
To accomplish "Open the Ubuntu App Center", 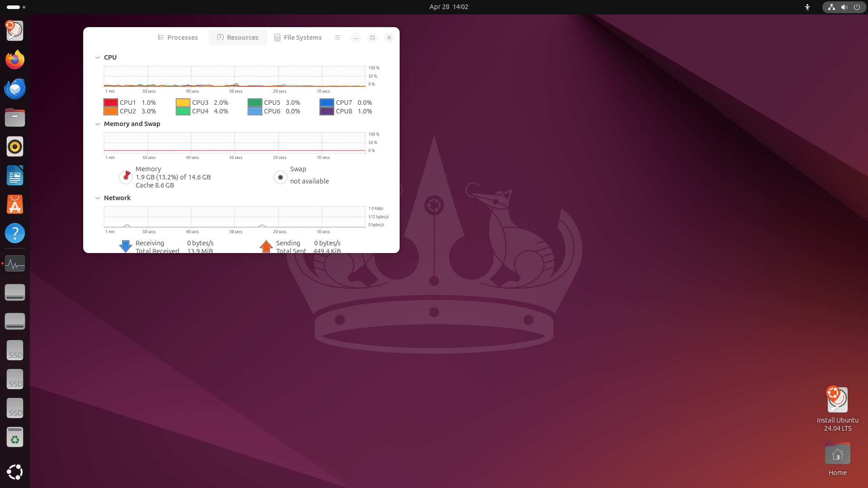I will [14, 204].
